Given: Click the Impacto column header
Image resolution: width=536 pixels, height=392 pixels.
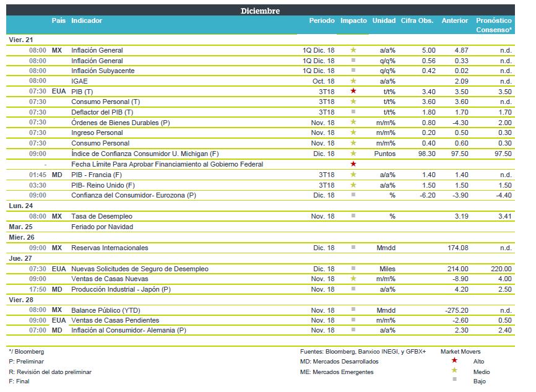Looking at the screenshot, I should click(x=353, y=20).
